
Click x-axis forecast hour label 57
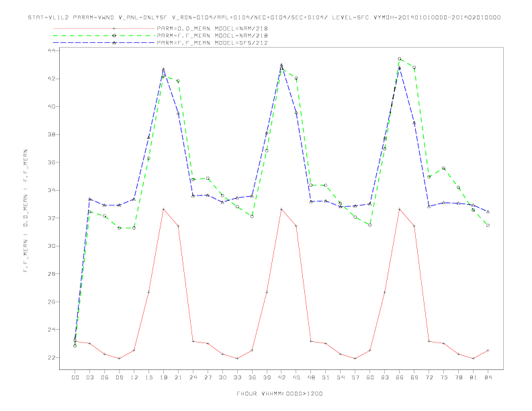pos(355,377)
